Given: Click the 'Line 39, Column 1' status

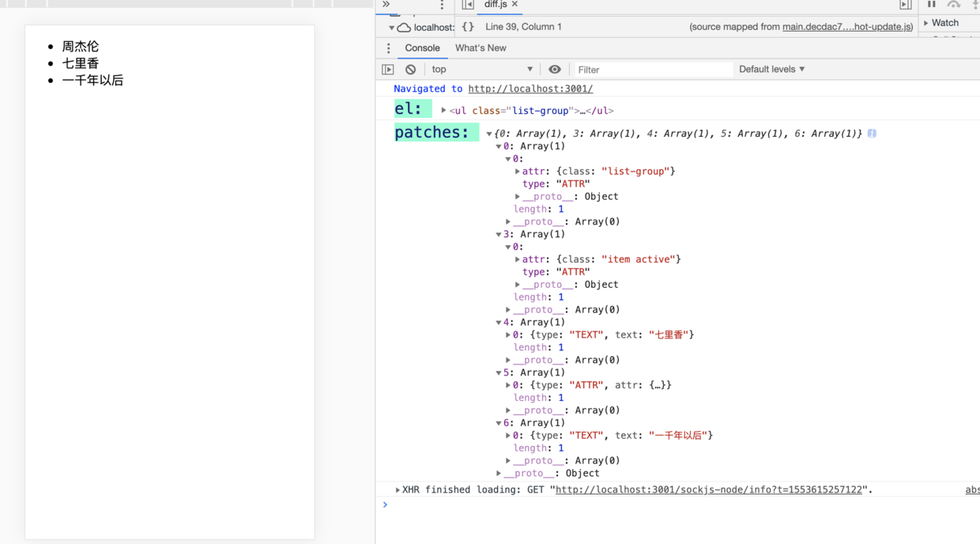Looking at the screenshot, I should click(x=523, y=27).
